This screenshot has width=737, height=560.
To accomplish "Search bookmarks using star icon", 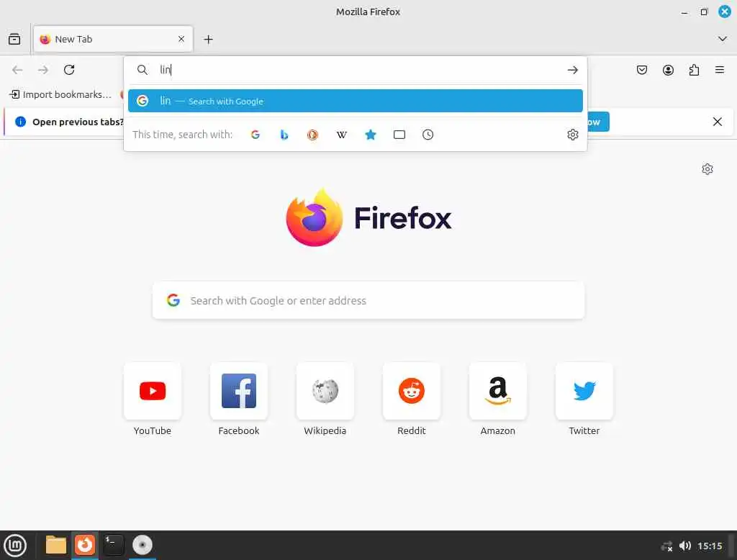I will click(371, 135).
